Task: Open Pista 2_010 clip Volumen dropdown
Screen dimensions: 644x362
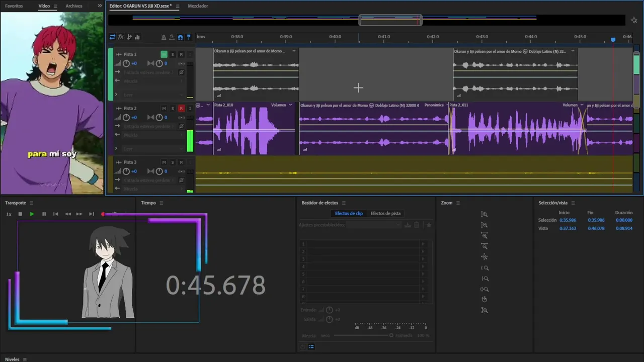Action: click(290, 105)
